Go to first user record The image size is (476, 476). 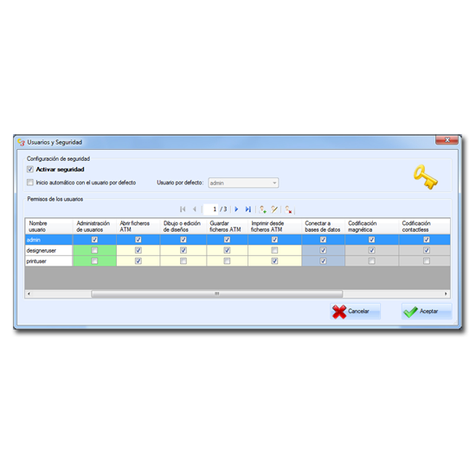click(x=183, y=209)
